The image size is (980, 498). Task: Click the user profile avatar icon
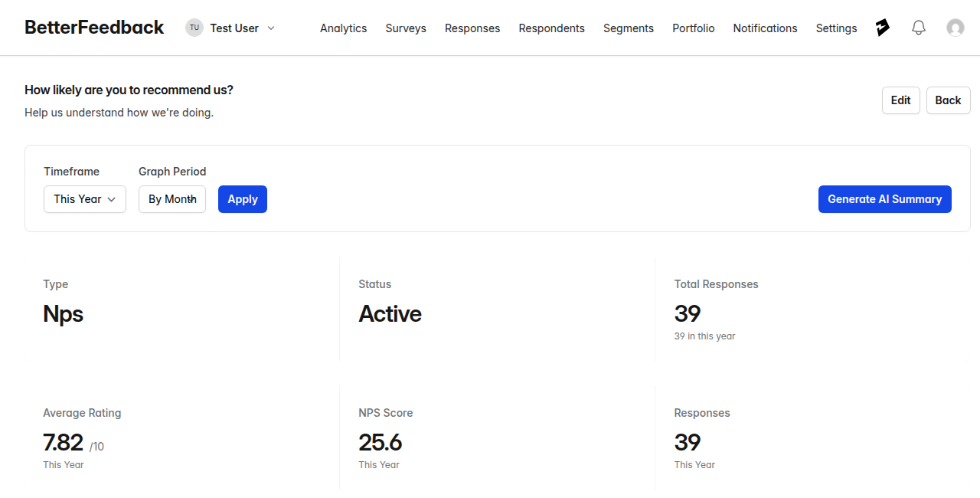[x=955, y=28]
